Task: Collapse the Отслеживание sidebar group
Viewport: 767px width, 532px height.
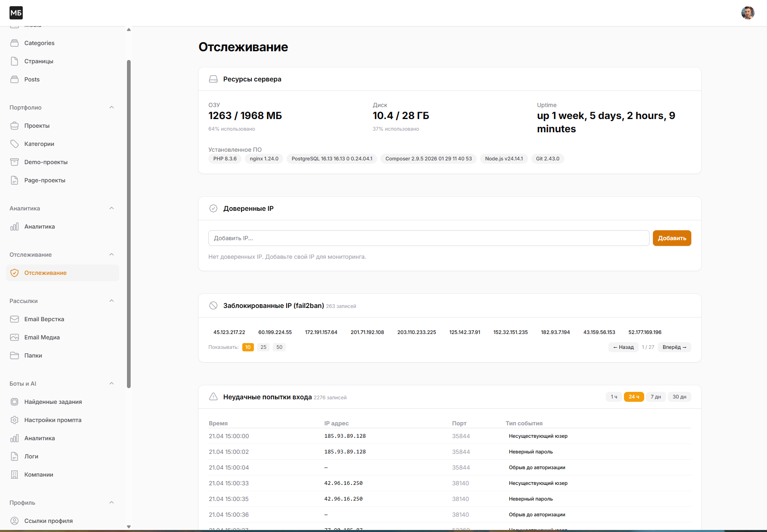Action: tap(112, 255)
